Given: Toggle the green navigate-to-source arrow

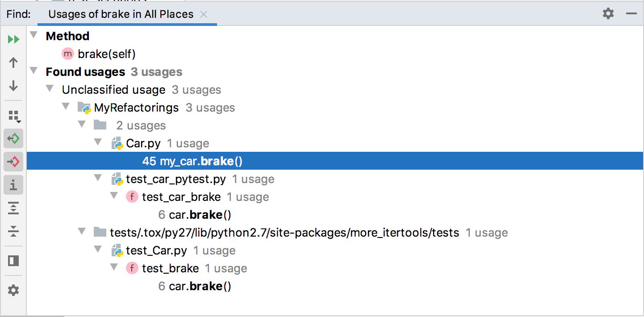Looking at the screenshot, I should [13, 138].
